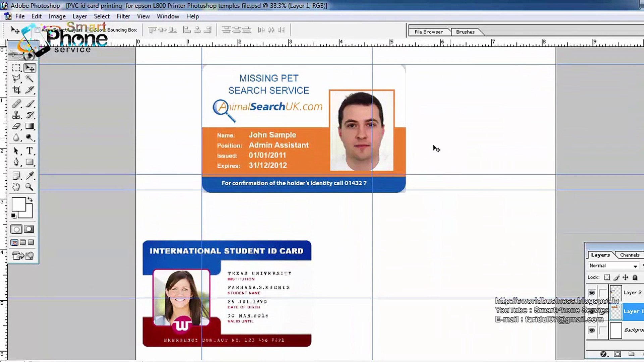Image resolution: width=644 pixels, height=362 pixels.
Task: Toggle visibility of Layer 2
Action: coord(592,292)
